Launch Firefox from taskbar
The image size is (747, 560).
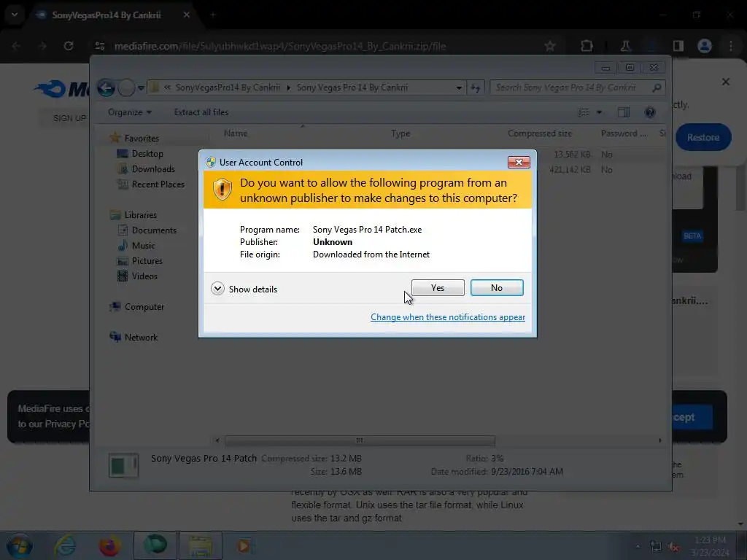click(x=109, y=545)
